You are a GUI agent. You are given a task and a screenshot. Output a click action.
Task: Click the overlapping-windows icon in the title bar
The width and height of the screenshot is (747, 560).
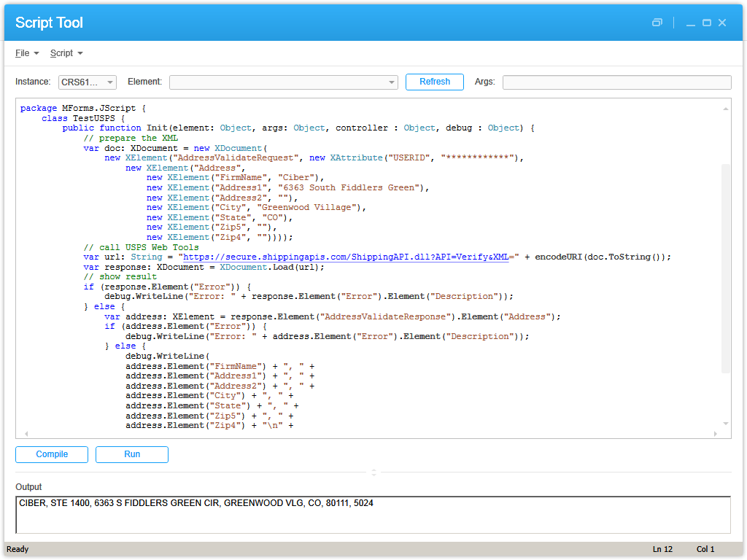click(657, 23)
